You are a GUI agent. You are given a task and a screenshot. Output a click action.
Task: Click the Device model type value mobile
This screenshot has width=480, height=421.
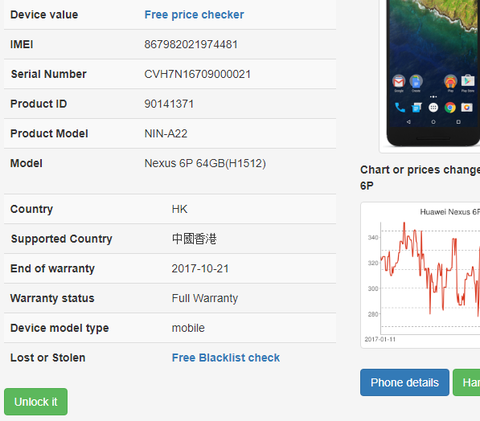click(x=188, y=328)
